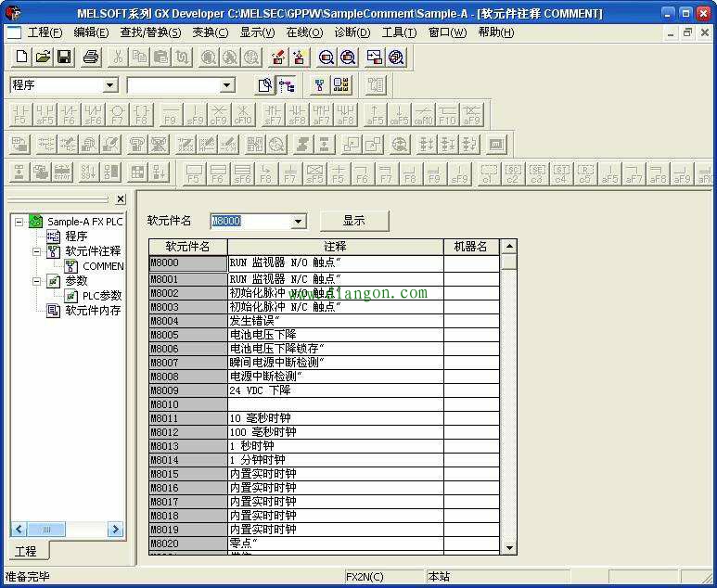Open the 在线(O) menu
Viewport: 717px width, 588px height.
tap(304, 32)
